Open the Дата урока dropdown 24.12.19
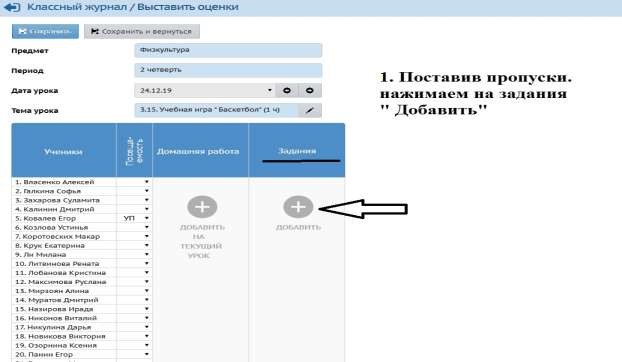 [x=205, y=90]
